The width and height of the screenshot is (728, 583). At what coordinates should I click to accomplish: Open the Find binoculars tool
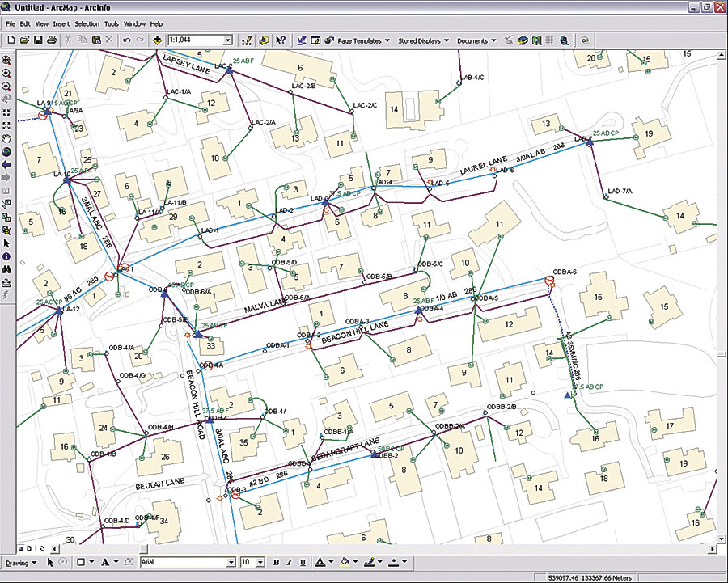click(6, 269)
